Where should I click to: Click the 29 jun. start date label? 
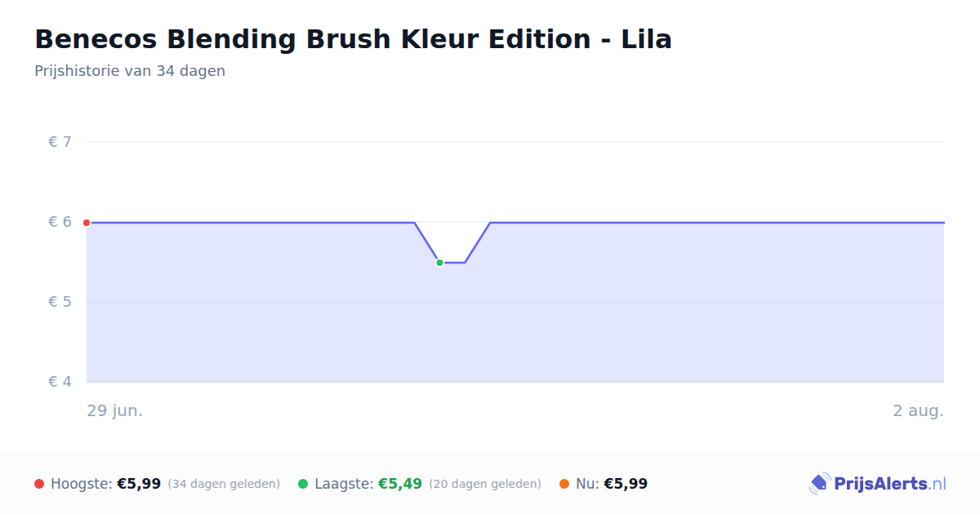point(115,410)
